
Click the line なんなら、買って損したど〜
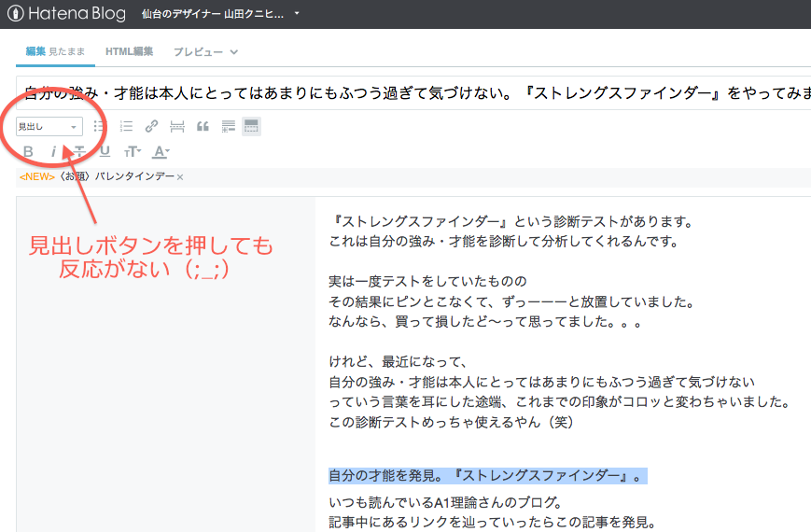[485, 322]
